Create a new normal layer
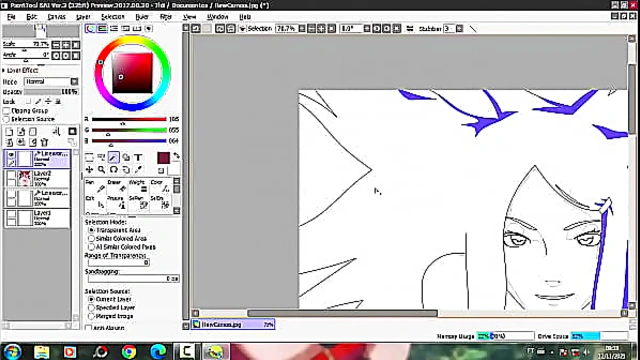This screenshot has width=640, height=360. (9, 131)
